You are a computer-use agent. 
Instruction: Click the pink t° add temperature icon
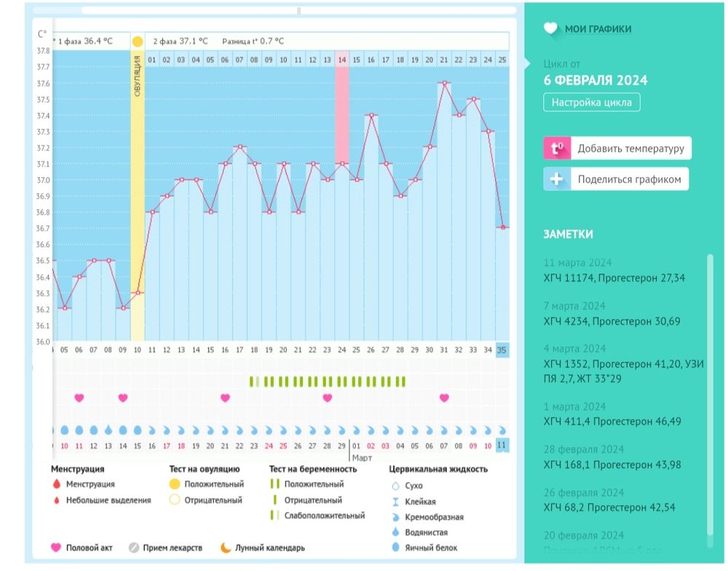point(557,149)
